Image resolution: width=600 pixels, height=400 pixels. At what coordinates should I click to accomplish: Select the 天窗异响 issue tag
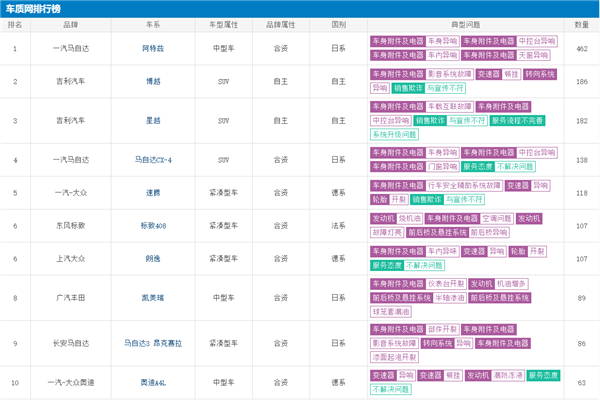[x=533, y=55]
